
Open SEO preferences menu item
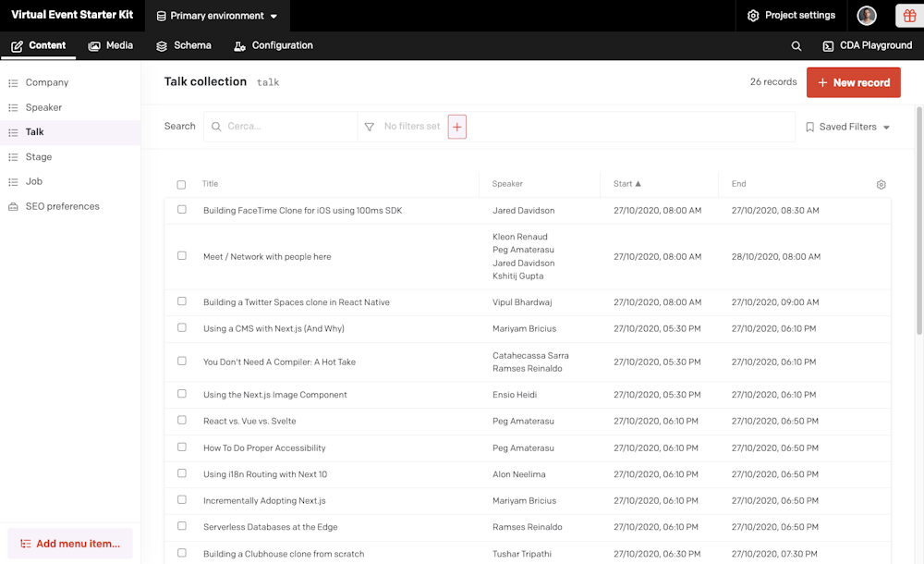(70, 206)
